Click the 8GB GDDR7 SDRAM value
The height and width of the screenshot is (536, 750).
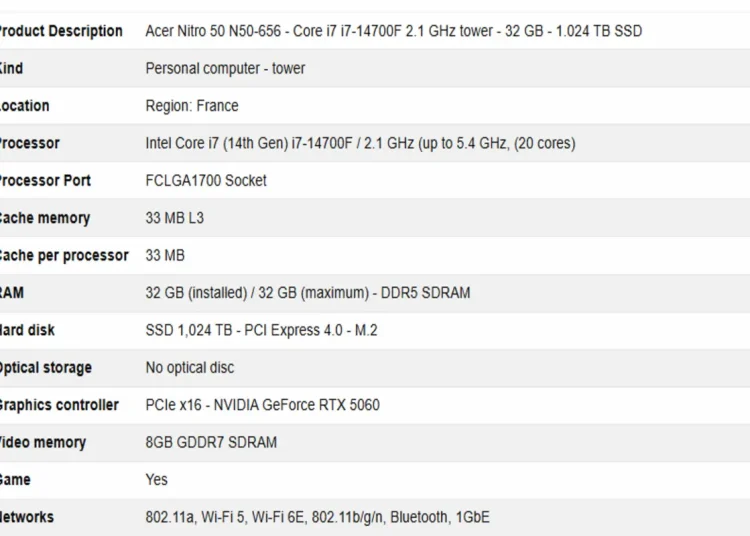(x=211, y=442)
